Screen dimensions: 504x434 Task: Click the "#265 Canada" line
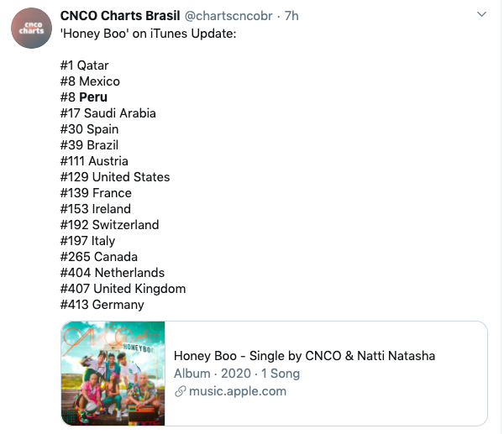pyautogui.click(x=98, y=257)
